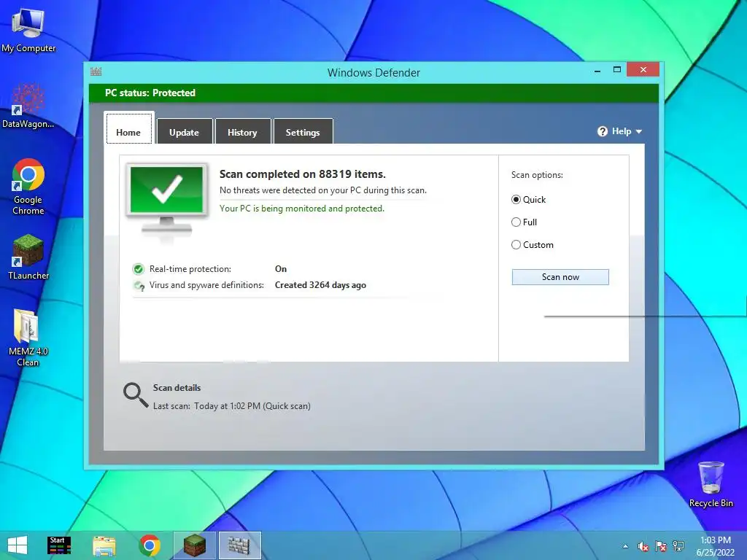Click the 'PC status: Protected' text
The width and height of the screenshot is (747, 560).
click(150, 93)
